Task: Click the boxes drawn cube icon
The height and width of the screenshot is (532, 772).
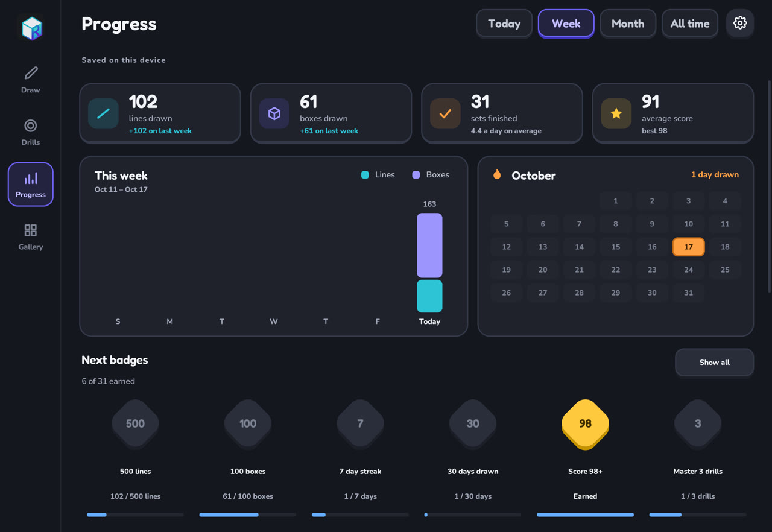Action: pos(274,113)
